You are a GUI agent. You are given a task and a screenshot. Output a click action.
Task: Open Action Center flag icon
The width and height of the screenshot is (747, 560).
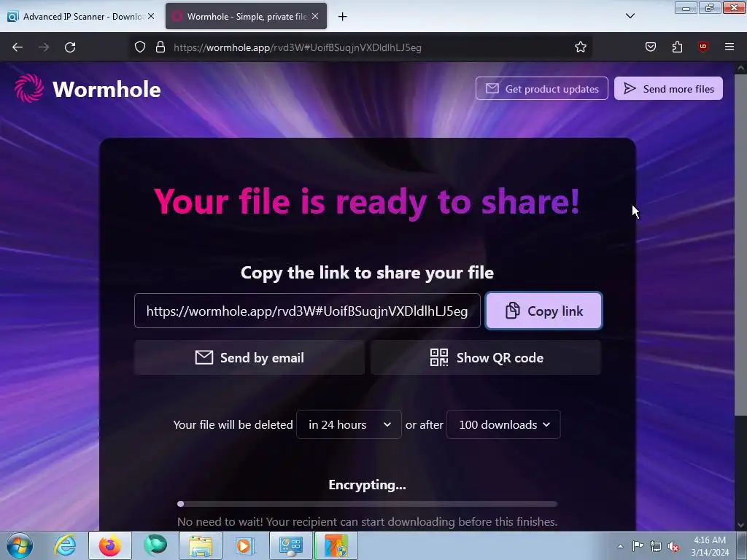[638, 546]
